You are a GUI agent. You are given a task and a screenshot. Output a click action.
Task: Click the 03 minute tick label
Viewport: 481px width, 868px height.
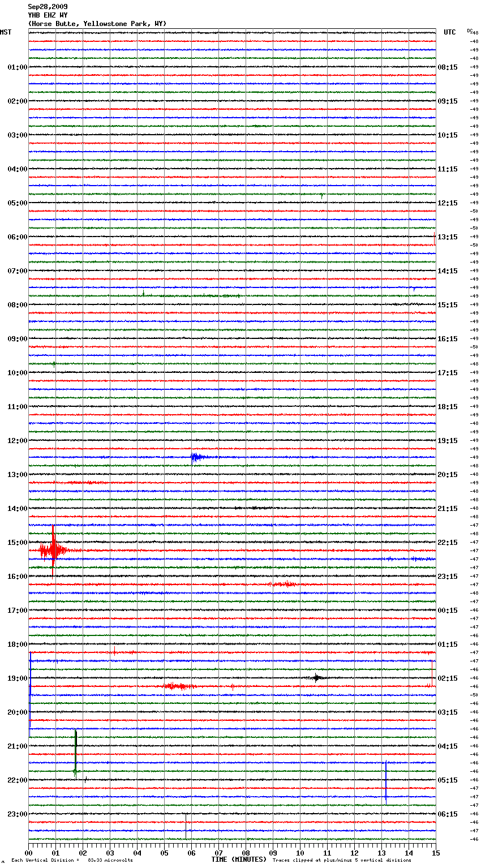[110, 853]
